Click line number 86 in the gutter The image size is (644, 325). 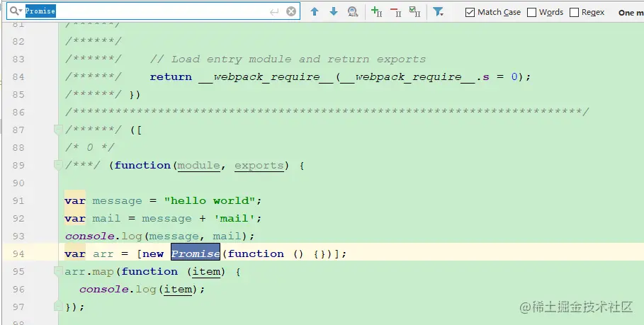pos(18,112)
